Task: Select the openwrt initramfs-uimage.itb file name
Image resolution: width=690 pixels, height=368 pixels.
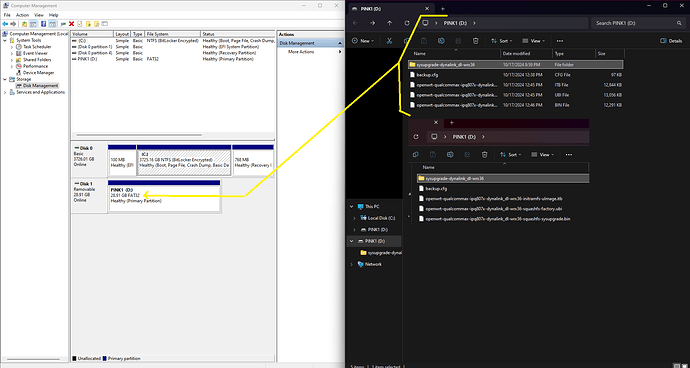Action: [x=494, y=199]
